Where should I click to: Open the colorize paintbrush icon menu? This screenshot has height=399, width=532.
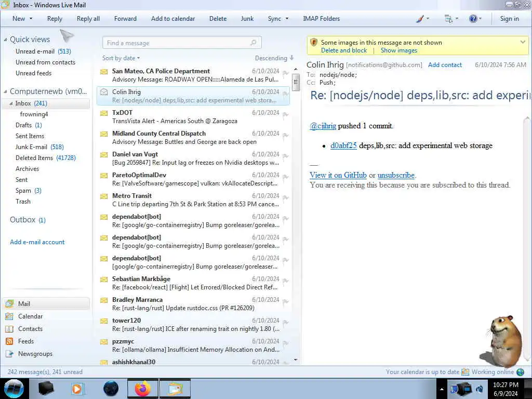(x=420, y=19)
